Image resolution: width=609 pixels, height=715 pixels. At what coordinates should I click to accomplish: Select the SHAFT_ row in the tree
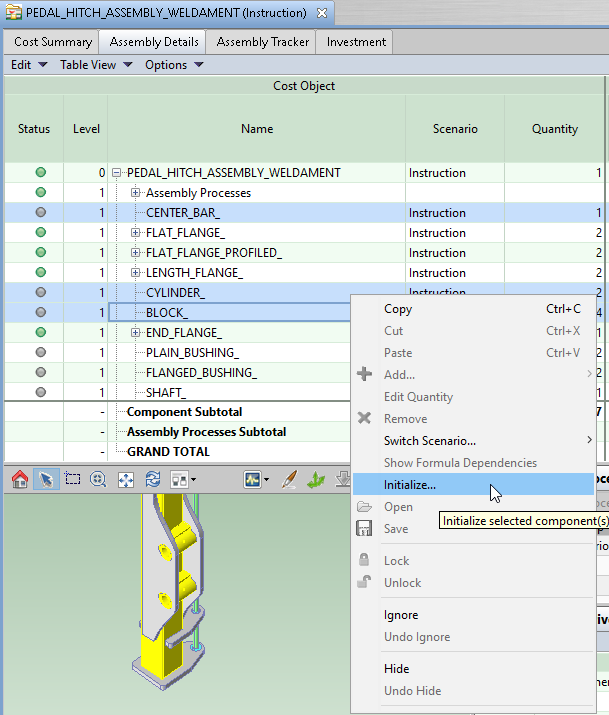coord(165,393)
